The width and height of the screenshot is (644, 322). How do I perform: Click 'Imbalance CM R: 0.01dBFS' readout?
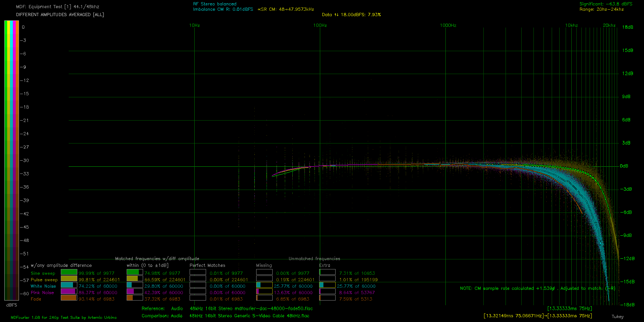[223, 9]
